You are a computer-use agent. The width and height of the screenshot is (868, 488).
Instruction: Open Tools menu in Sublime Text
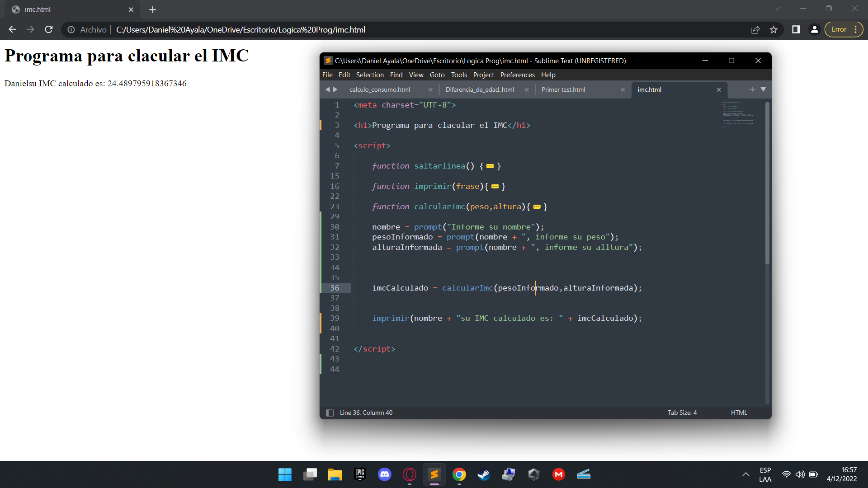pos(459,75)
